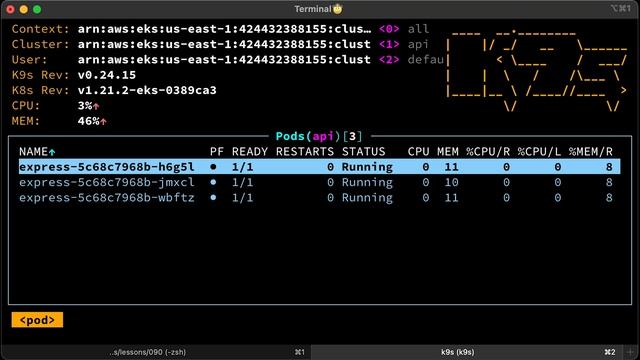The width and height of the screenshot is (640, 360).
Task: Click Running status of h6g5l pod
Action: coord(367,167)
